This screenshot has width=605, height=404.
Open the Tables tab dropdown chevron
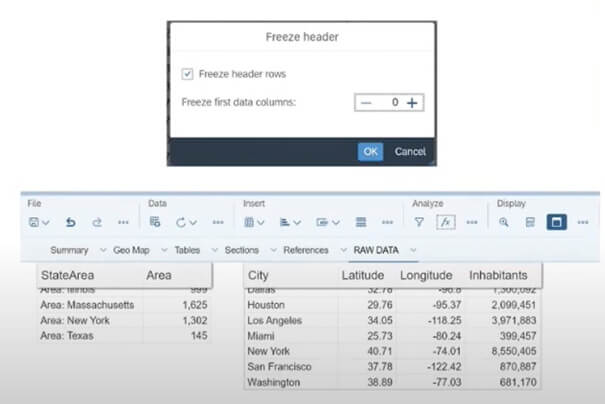tap(215, 250)
